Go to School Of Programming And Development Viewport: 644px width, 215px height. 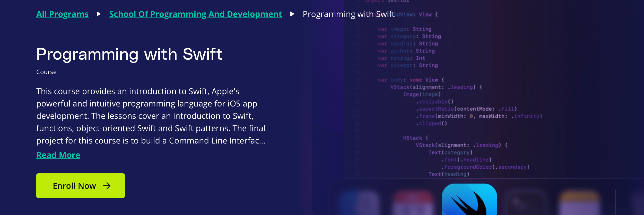[x=196, y=14]
